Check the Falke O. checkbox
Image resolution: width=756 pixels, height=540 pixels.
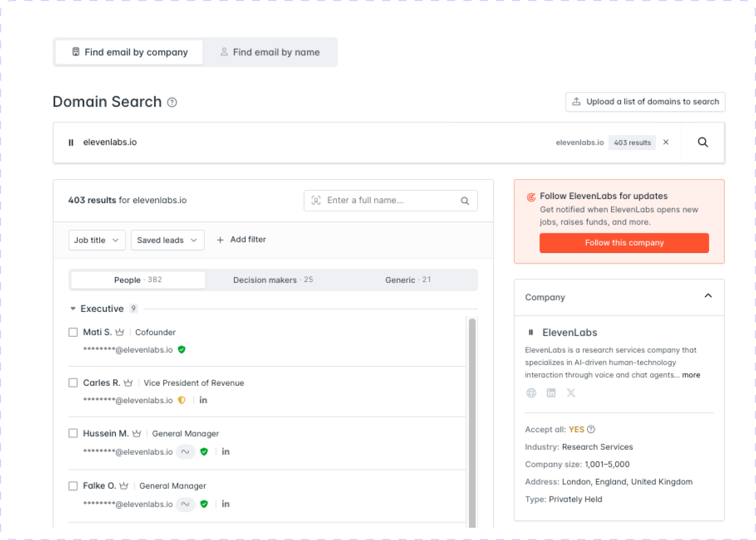tap(73, 486)
